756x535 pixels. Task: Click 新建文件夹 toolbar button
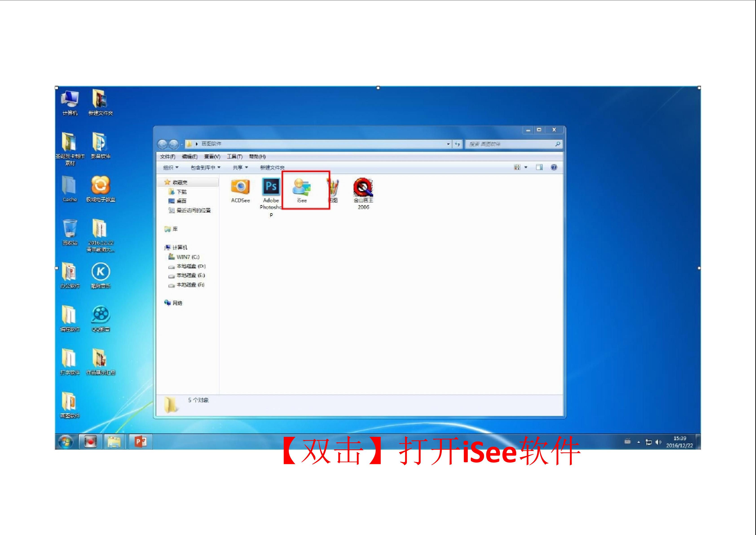point(272,167)
